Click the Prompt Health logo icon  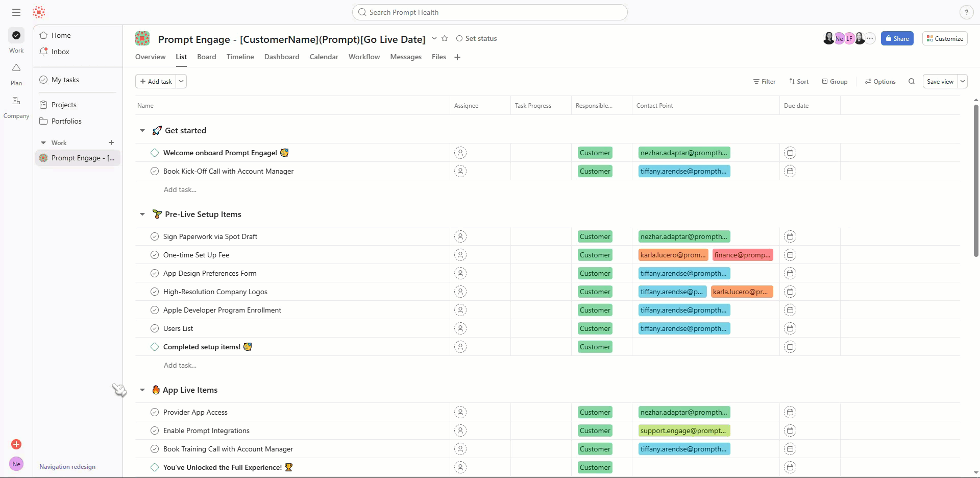click(x=39, y=12)
